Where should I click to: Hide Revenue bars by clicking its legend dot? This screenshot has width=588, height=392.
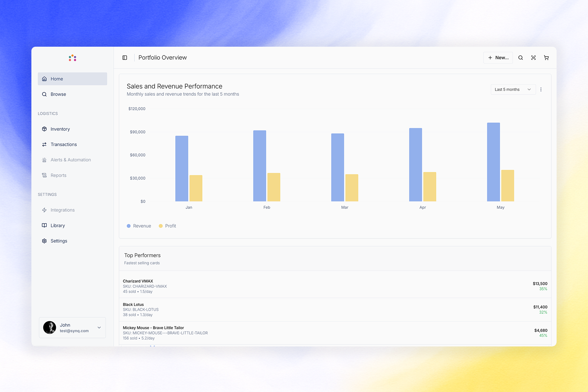click(129, 226)
